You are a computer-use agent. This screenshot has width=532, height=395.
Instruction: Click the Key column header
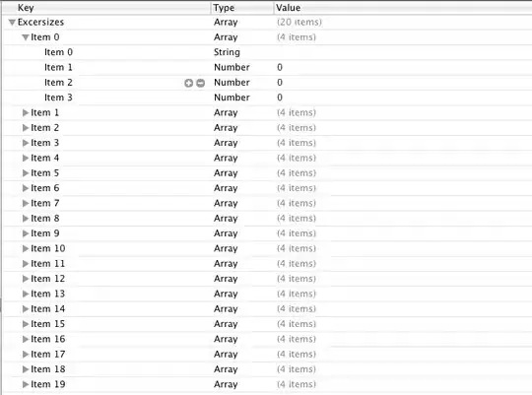click(106, 8)
